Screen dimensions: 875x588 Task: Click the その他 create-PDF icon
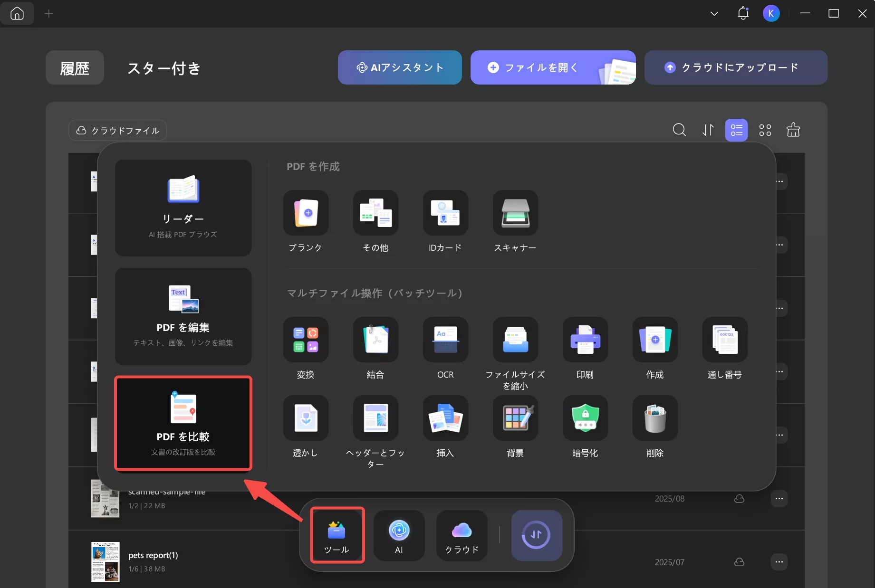[375, 213]
